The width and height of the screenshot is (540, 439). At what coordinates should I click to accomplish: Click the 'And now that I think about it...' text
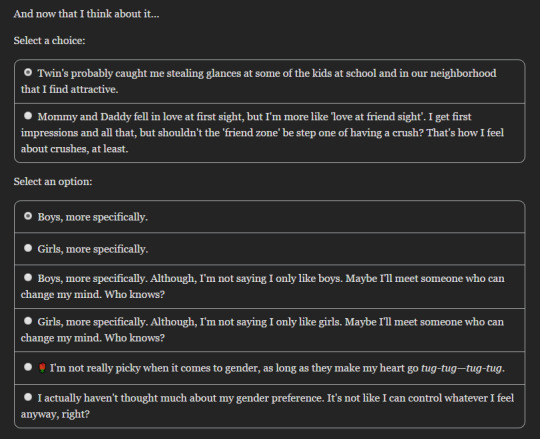pos(86,14)
